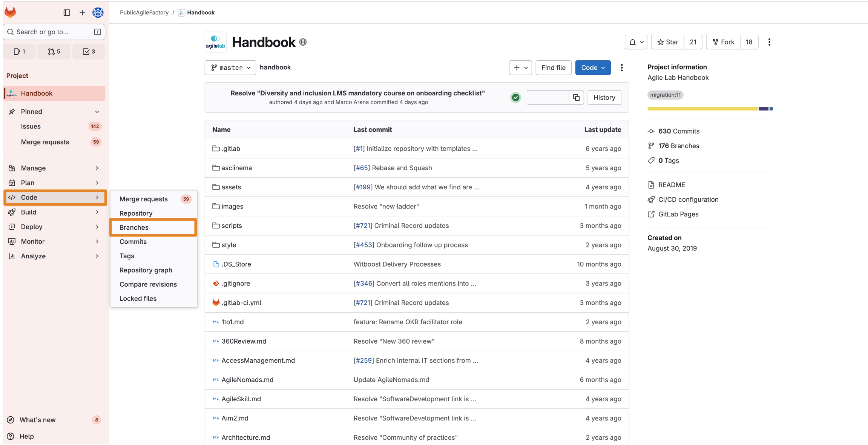Select Repository in the Code flyout
868x445 pixels.
pyautogui.click(x=153, y=213)
